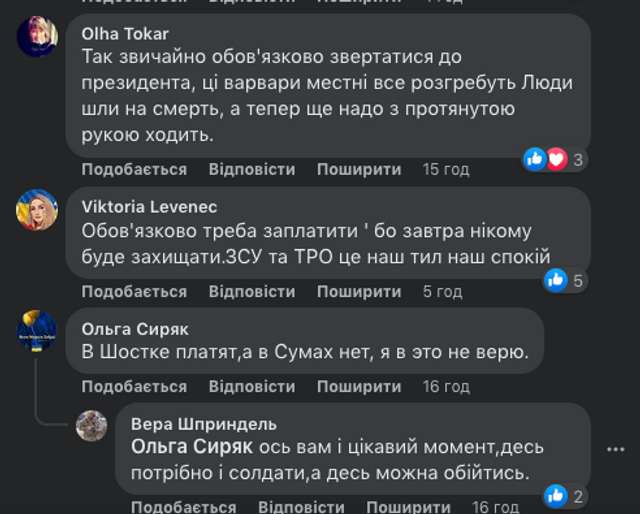Open Вера Шприндель's small avatar
Viewport: 640px width, 514px height.
coord(92,424)
